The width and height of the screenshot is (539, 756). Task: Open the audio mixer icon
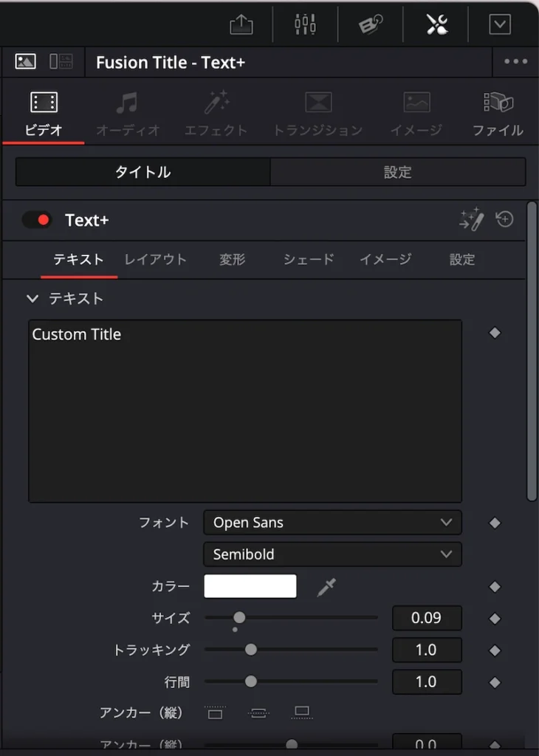point(305,24)
